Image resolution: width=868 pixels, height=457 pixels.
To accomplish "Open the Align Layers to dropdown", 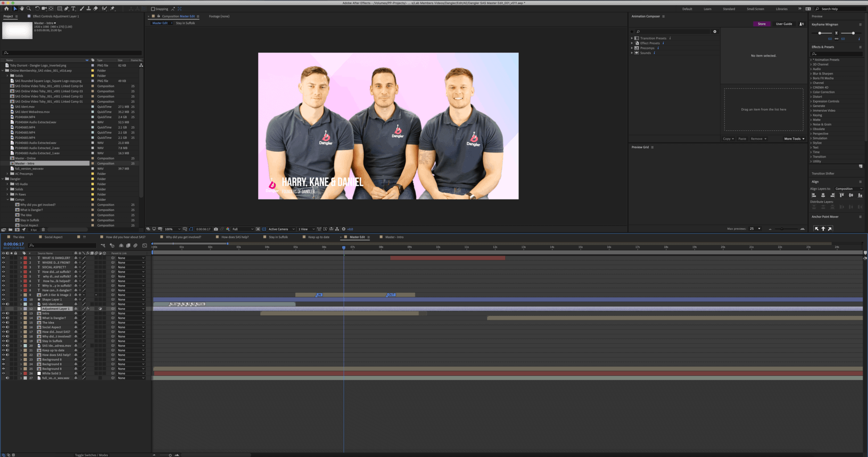I will (848, 189).
